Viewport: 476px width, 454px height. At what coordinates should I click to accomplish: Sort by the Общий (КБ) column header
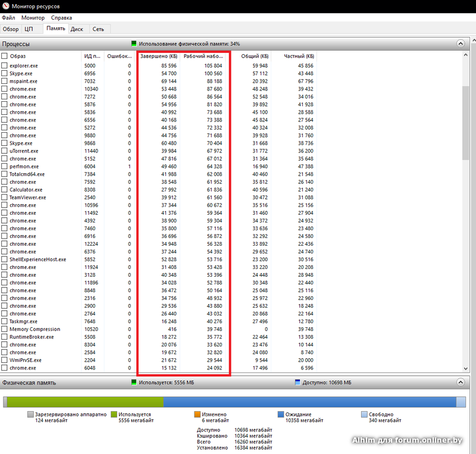255,56
